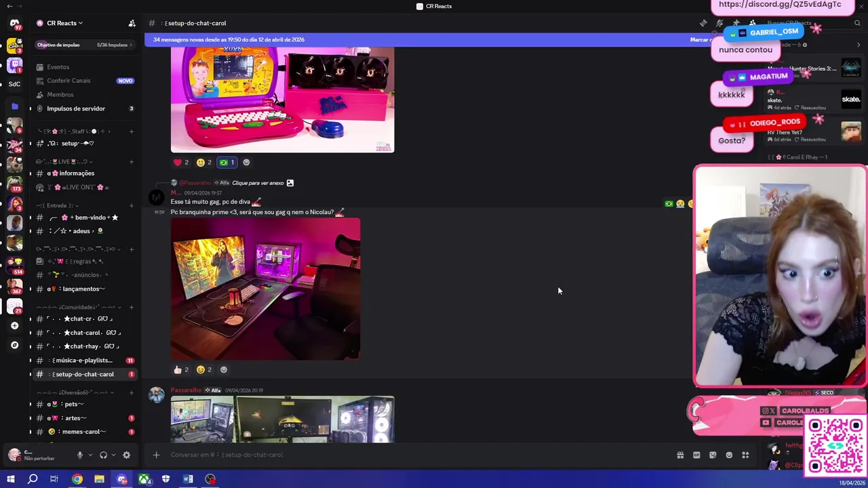This screenshot has height=488, width=868.
Task: Open the informações channel
Action: (x=84, y=173)
